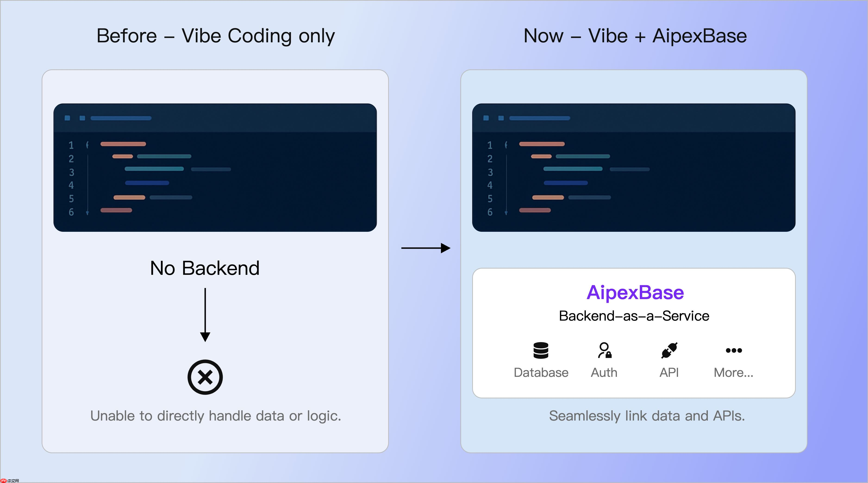868x483 pixels.
Task: Select the 'Before – Vibe Coding only' heading
Action: click(x=216, y=35)
